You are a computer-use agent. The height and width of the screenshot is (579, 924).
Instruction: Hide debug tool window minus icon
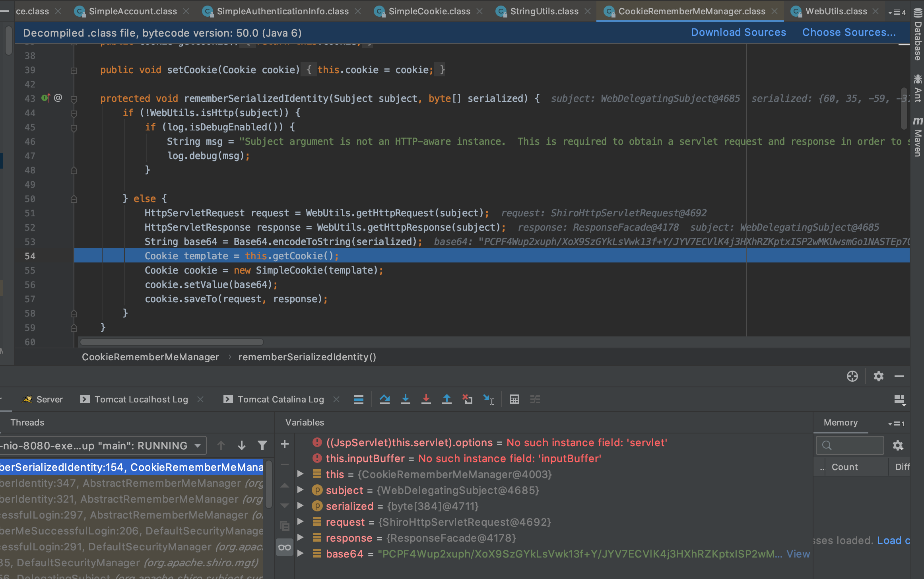(899, 376)
